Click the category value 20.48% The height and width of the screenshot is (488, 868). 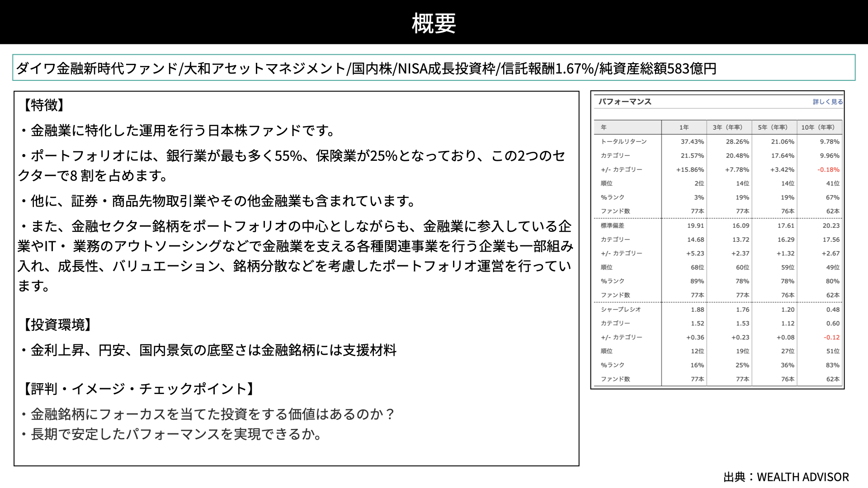point(737,155)
